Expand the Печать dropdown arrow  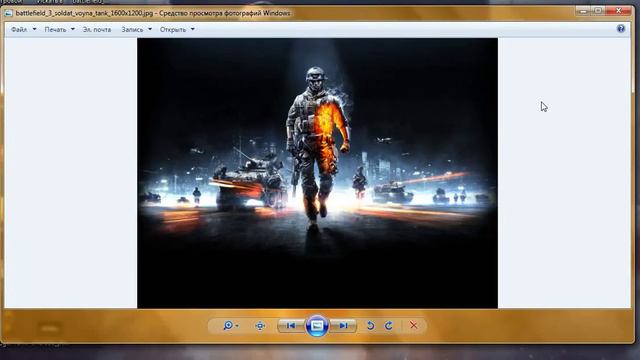click(73, 29)
